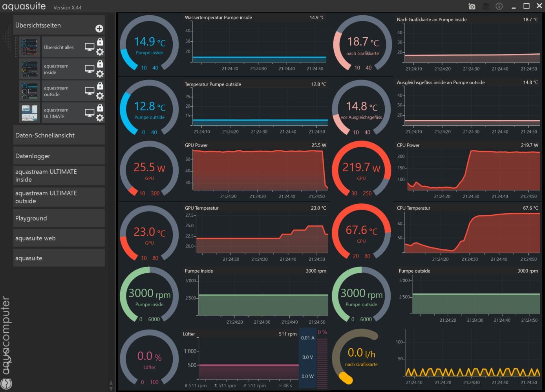Expand the Datenlogger section
The image size is (545, 392).
pos(59,156)
